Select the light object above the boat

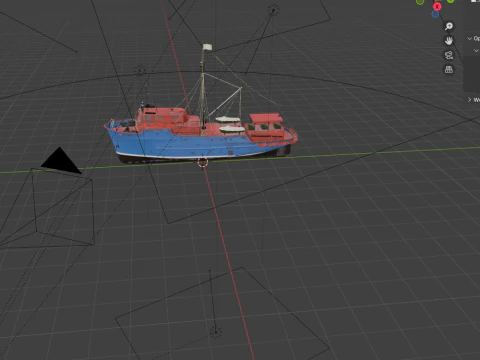[274, 10]
